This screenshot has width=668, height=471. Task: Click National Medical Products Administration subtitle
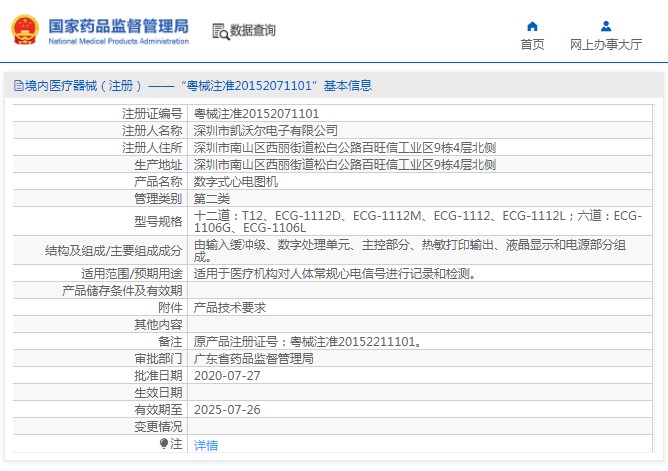point(118,41)
